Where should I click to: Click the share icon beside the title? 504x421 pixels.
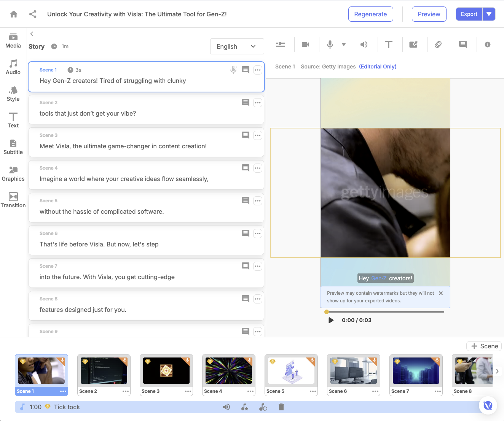(33, 14)
